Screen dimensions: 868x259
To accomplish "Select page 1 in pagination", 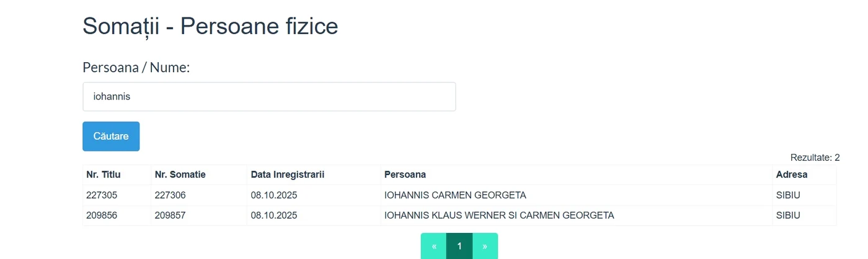I will pyautogui.click(x=459, y=246).
